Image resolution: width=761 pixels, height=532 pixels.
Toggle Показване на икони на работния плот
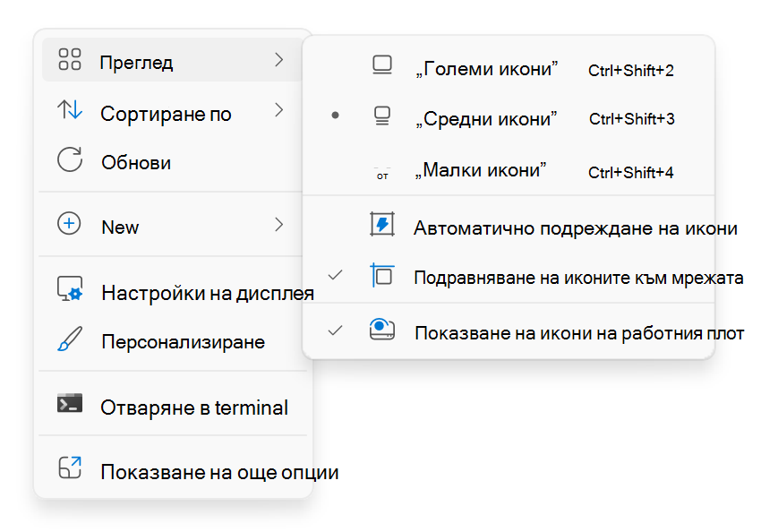pyautogui.click(x=509, y=331)
